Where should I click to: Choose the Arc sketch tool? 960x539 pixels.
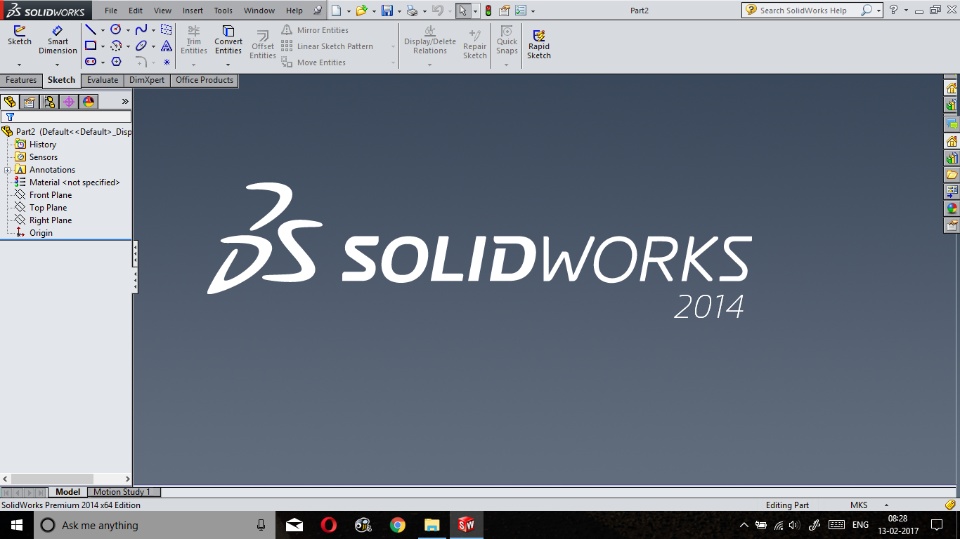(115, 45)
